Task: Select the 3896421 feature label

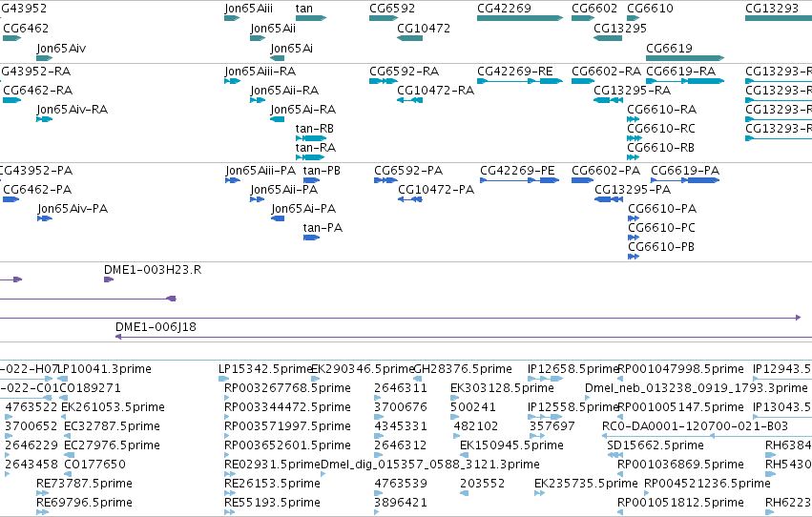Action: coord(401,503)
